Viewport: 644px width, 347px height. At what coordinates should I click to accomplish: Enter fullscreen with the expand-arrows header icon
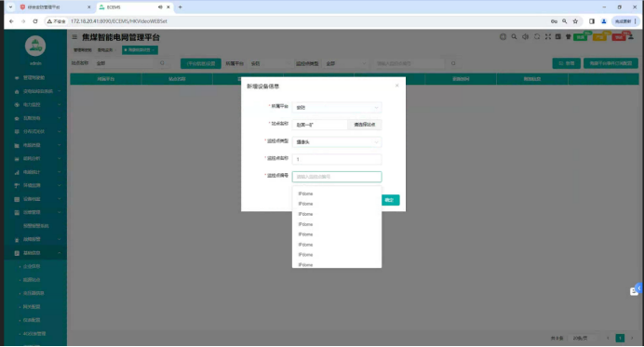(547, 36)
